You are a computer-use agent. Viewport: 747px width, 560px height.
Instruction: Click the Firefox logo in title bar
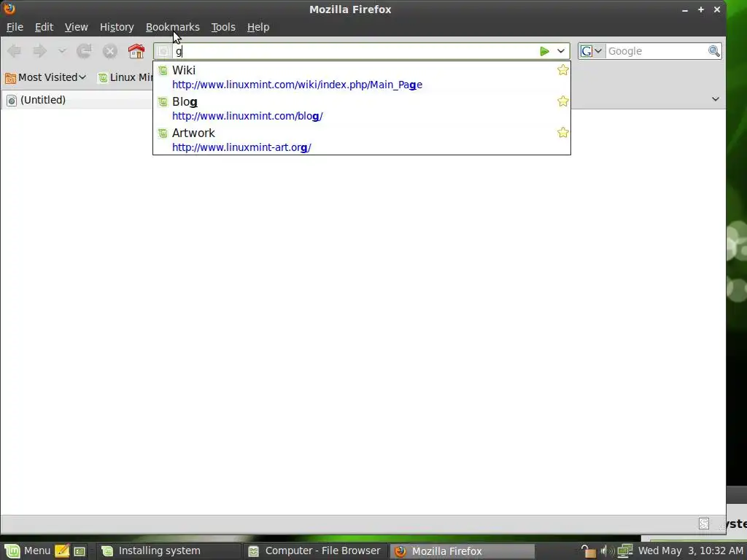click(9, 9)
